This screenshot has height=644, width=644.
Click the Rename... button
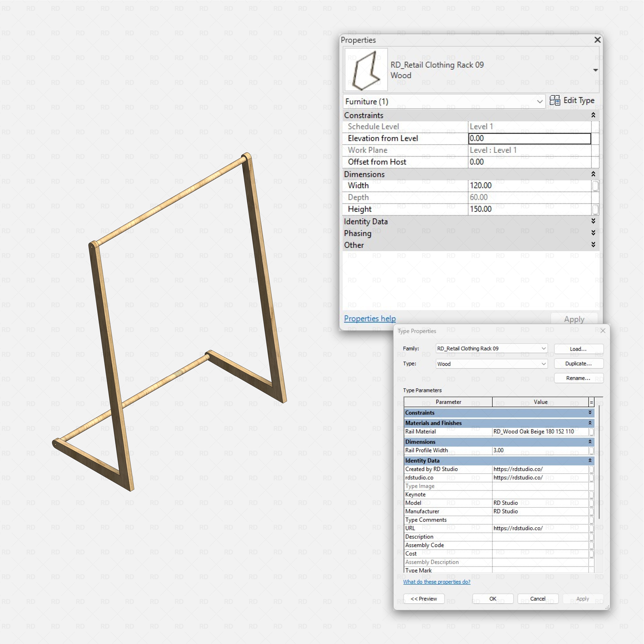pyautogui.click(x=579, y=378)
